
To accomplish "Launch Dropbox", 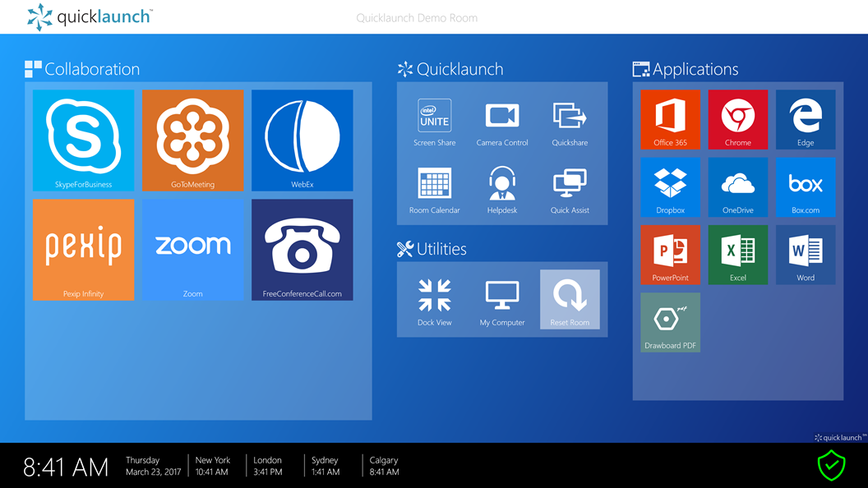I will point(671,187).
